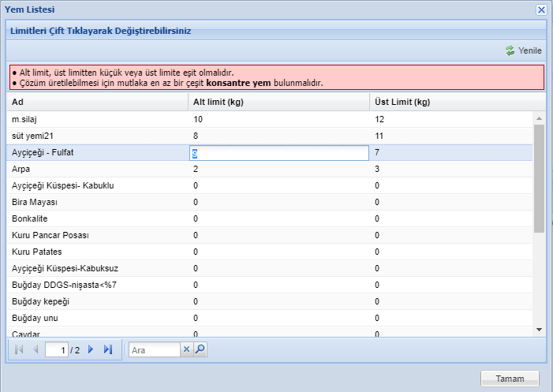Image resolution: width=553 pixels, height=392 pixels.
Task: Close the Yem Listesi dialog
Action: [541, 9]
